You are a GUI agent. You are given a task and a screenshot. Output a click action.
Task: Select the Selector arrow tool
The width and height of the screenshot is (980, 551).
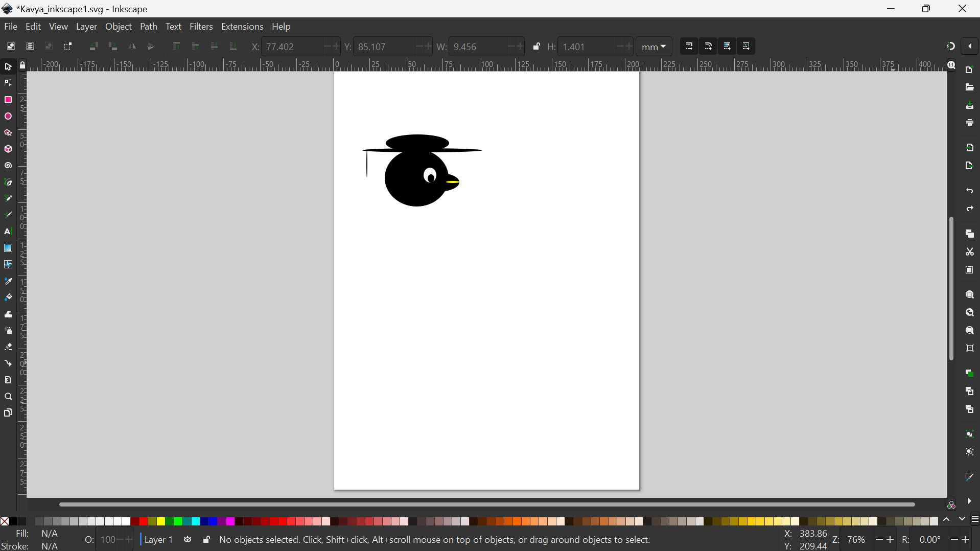[x=8, y=67]
